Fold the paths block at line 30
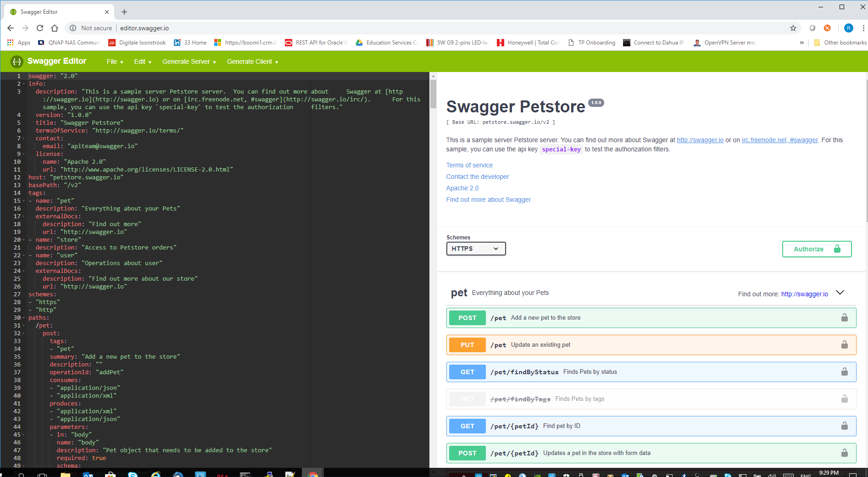868x477 pixels. 23,318
